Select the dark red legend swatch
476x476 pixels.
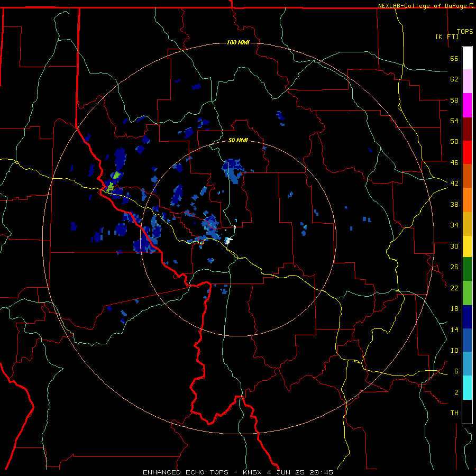click(x=467, y=129)
